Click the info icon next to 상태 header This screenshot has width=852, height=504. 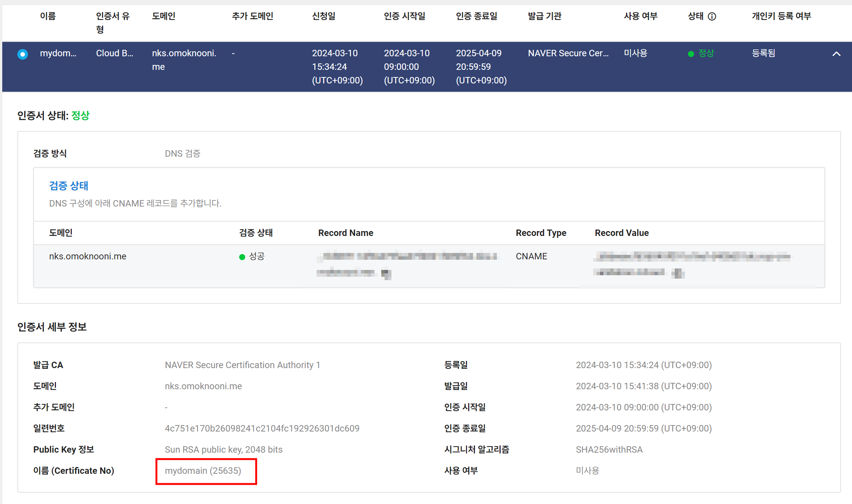click(712, 17)
